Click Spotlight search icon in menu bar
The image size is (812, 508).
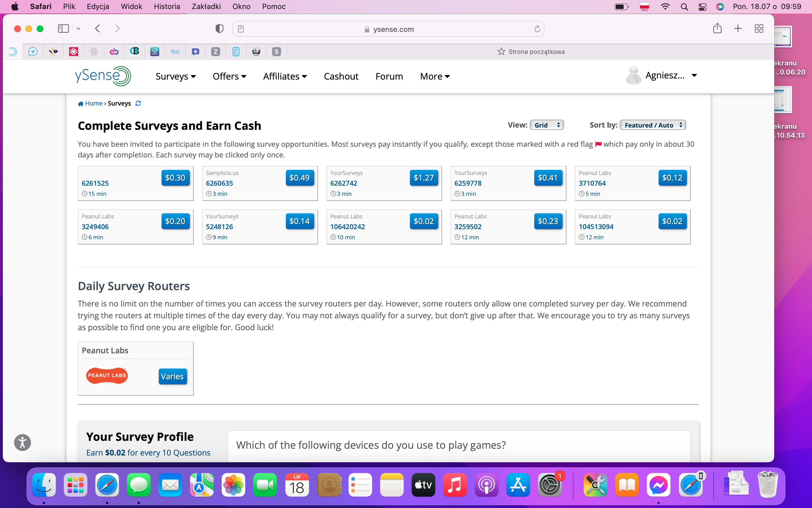coord(684,7)
